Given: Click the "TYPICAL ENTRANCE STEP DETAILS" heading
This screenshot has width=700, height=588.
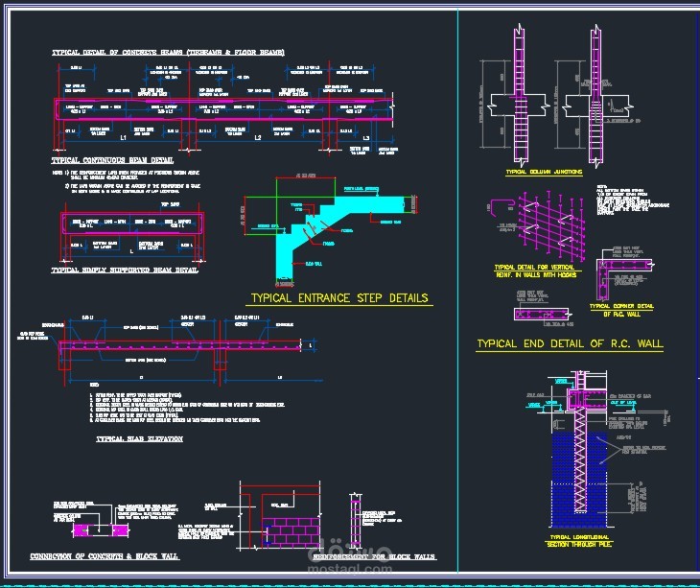Looking at the screenshot, I should [339, 298].
